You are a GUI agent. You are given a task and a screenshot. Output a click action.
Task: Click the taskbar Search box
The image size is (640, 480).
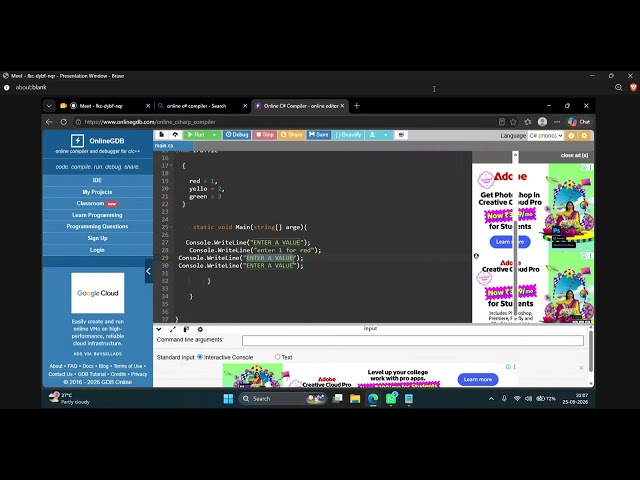pyautogui.click(x=282, y=398)
